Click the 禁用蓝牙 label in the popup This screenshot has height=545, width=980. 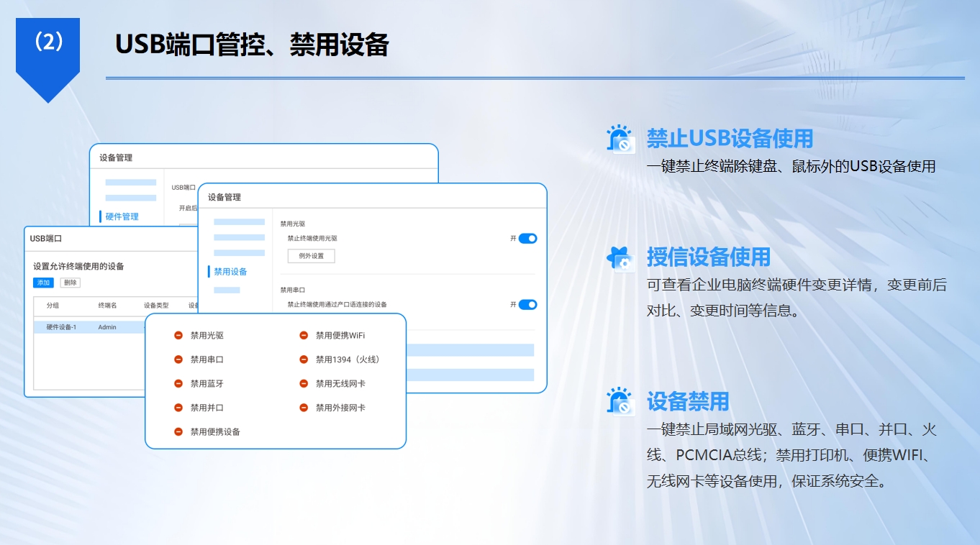pos(207,384)
